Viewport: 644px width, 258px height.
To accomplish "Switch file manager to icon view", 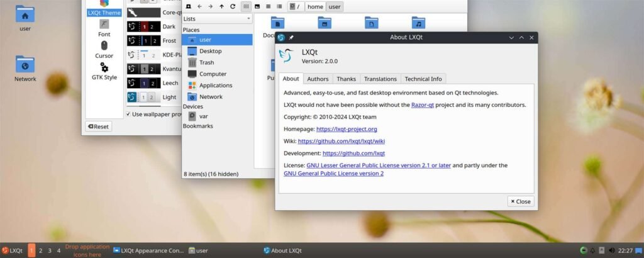I will coord(246,6).
